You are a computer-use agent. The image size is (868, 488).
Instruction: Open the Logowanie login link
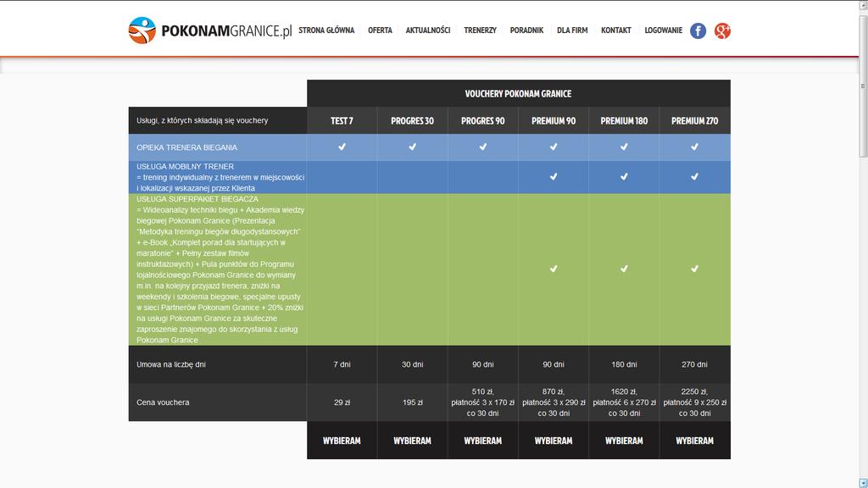click(x=663, y=30)
